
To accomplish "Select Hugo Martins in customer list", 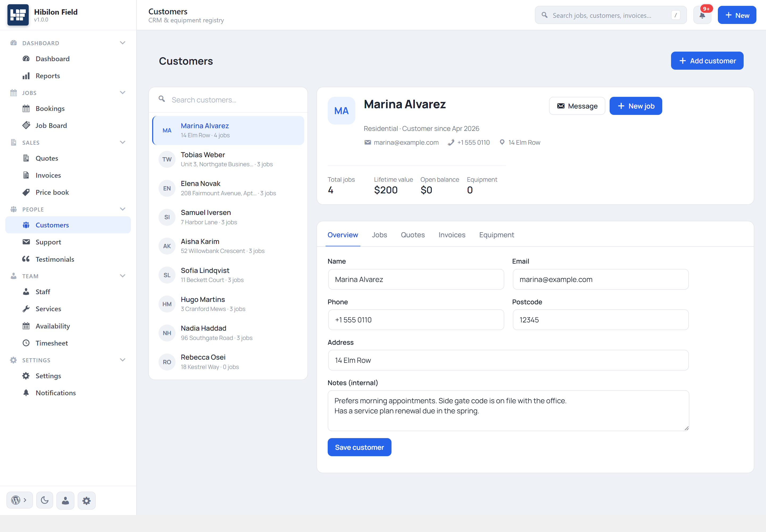I will click(228, 304).
